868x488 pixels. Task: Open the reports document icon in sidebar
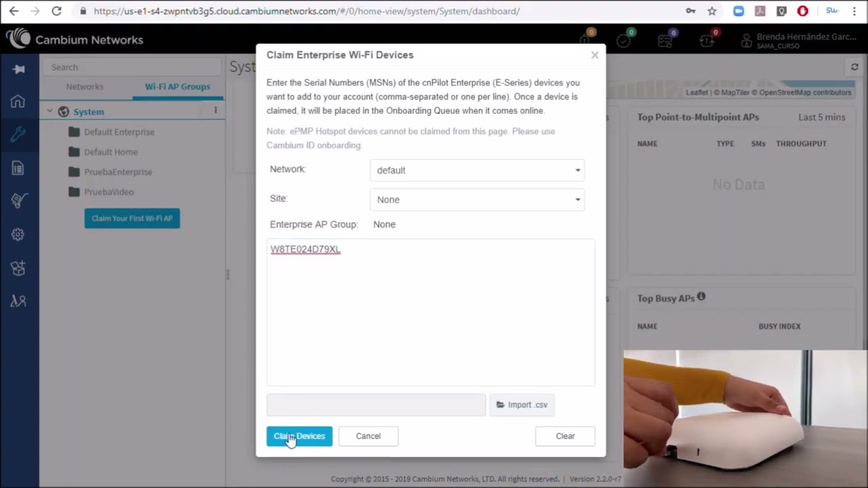tap(18, 168)
